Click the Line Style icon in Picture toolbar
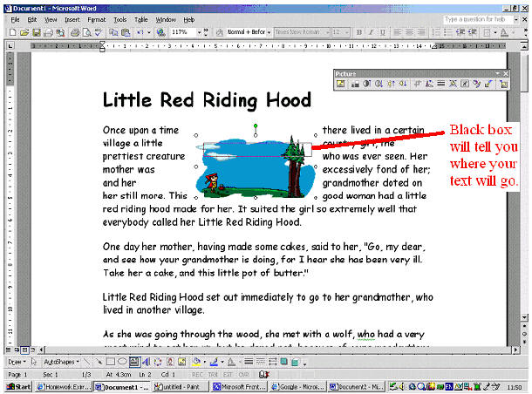 [441, 85]
